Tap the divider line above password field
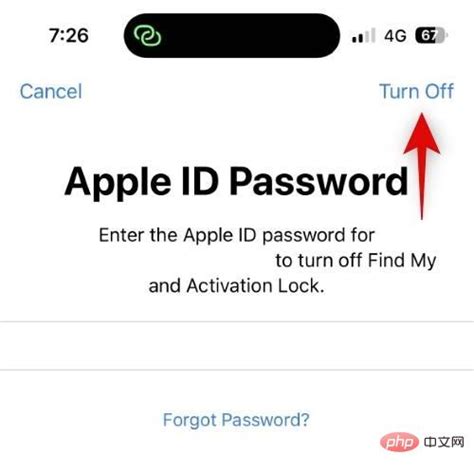 coord(237,322)
